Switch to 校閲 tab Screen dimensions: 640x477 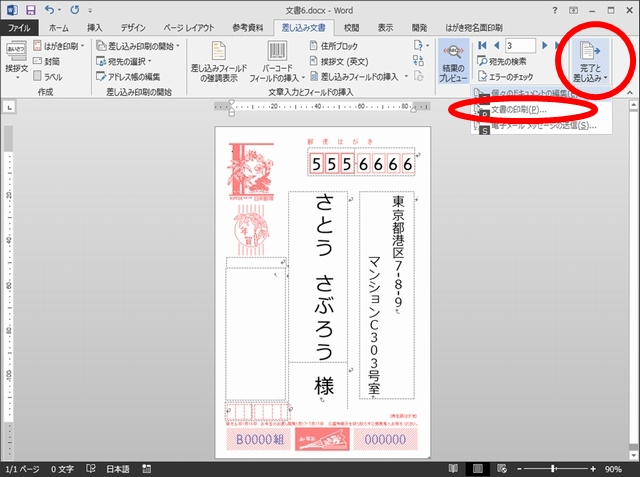click(351, 27)
